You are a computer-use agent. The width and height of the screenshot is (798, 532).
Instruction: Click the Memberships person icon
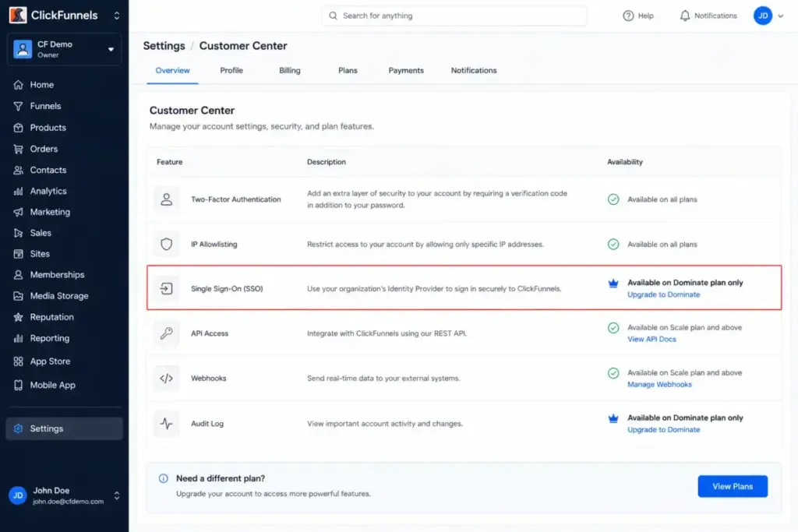tap(19, 274)
